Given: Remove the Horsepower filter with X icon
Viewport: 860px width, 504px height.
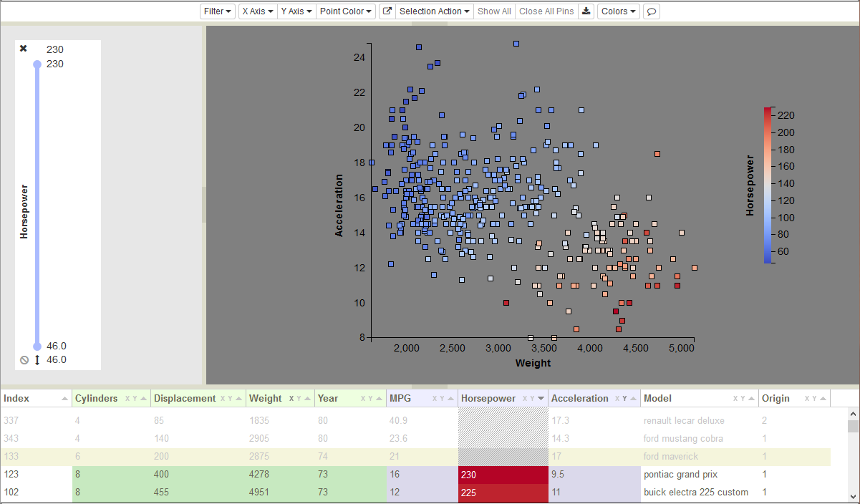Looking at the screenshot, I should [x=24, y=49].
